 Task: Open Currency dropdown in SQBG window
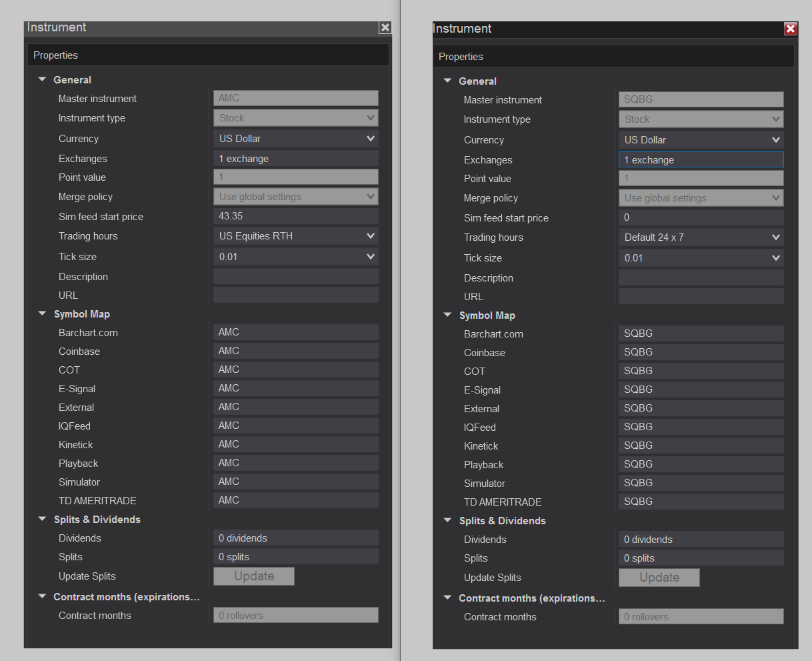701,140
